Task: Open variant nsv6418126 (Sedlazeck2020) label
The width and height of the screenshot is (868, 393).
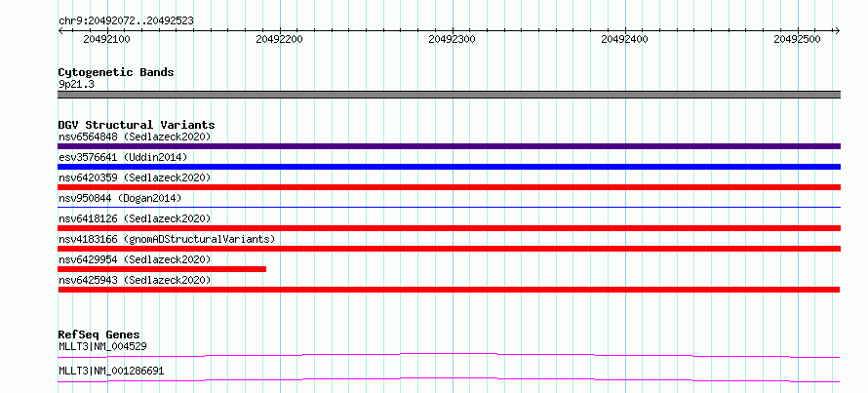Action: click(135, 218)
